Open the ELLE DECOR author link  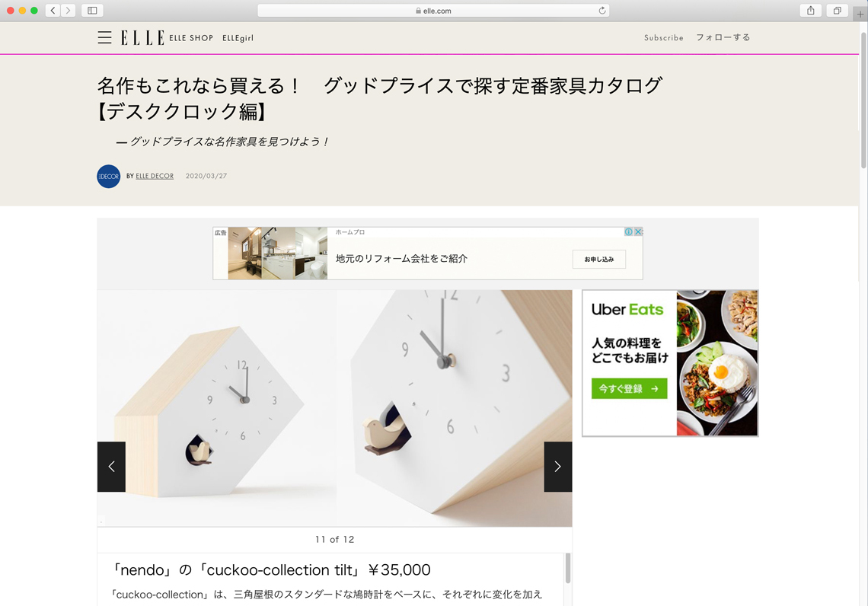(155, 176)
